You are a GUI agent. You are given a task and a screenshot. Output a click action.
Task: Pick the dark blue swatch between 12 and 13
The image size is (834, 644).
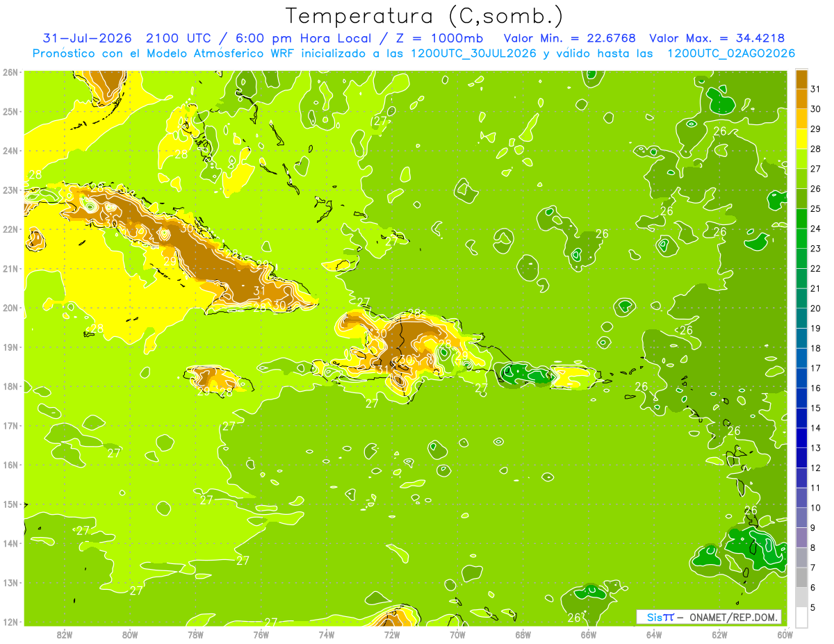pyautogui.click(x=801, y=458)
